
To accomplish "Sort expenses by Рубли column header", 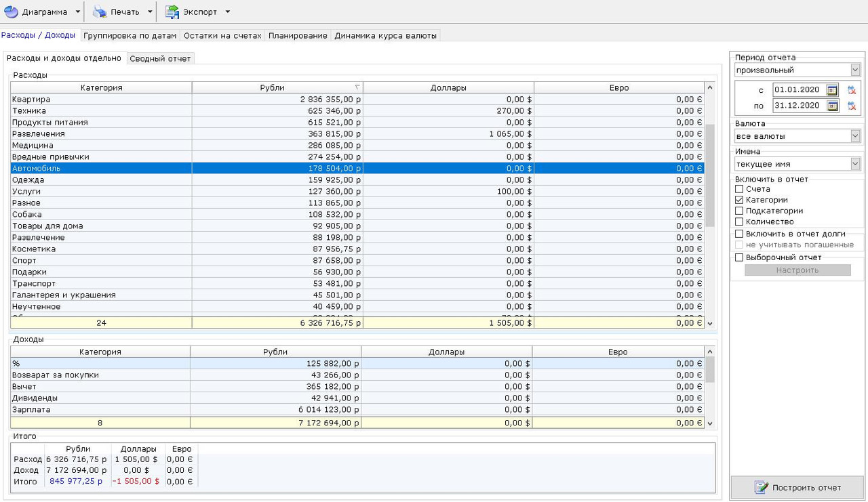I will [x=277, y=87].
